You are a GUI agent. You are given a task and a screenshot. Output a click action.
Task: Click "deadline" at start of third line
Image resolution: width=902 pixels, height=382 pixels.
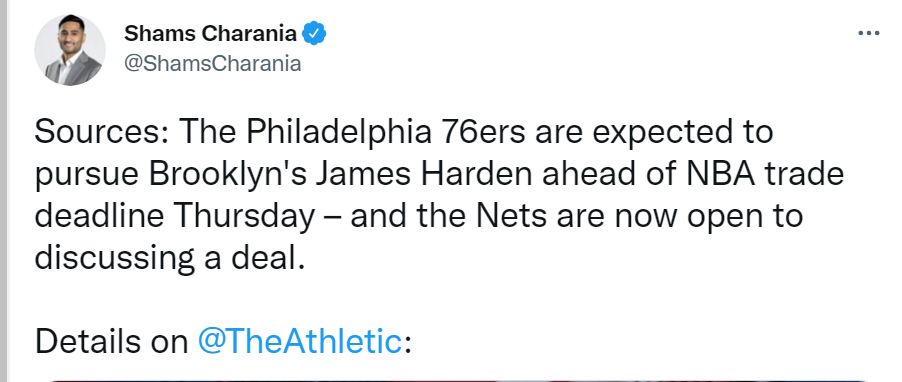pos(100,216)
